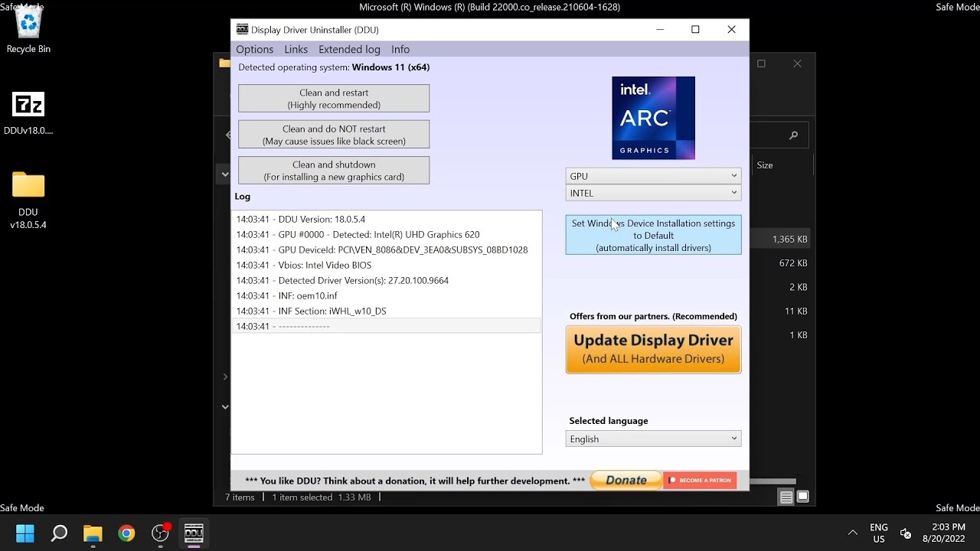Click Become a Patron button
Image resolution: width=980 pixels, height=551 pixels.
tap(700, 480)
